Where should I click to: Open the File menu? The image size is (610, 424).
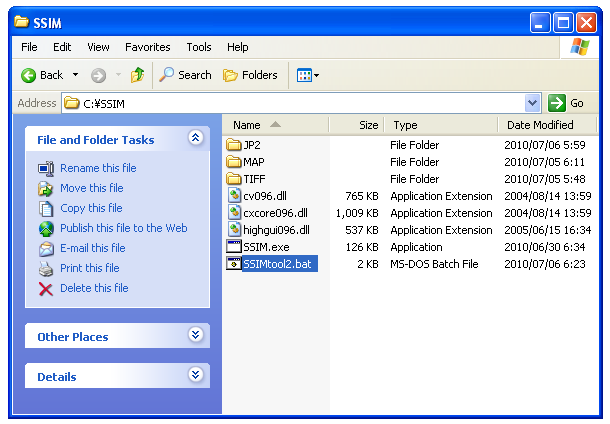29,47
